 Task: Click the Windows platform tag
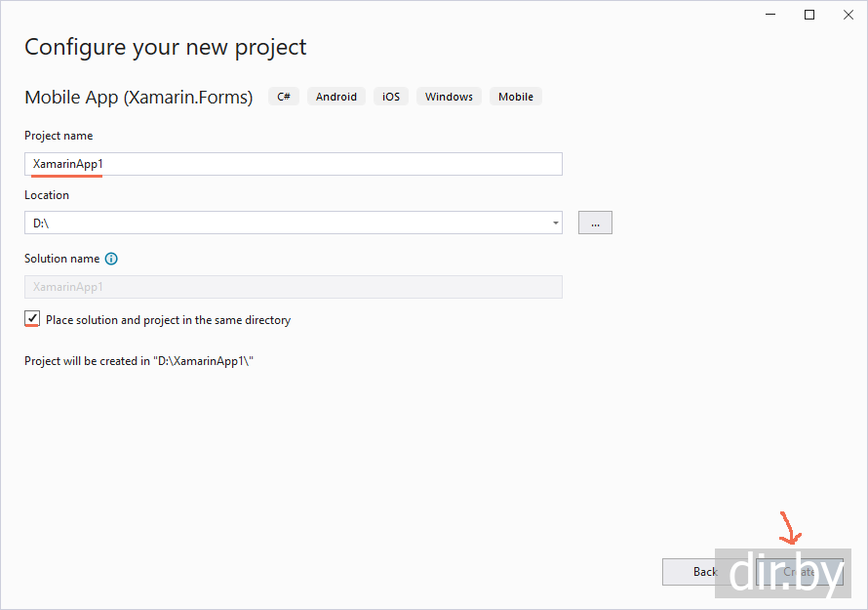tap(449, 97)
